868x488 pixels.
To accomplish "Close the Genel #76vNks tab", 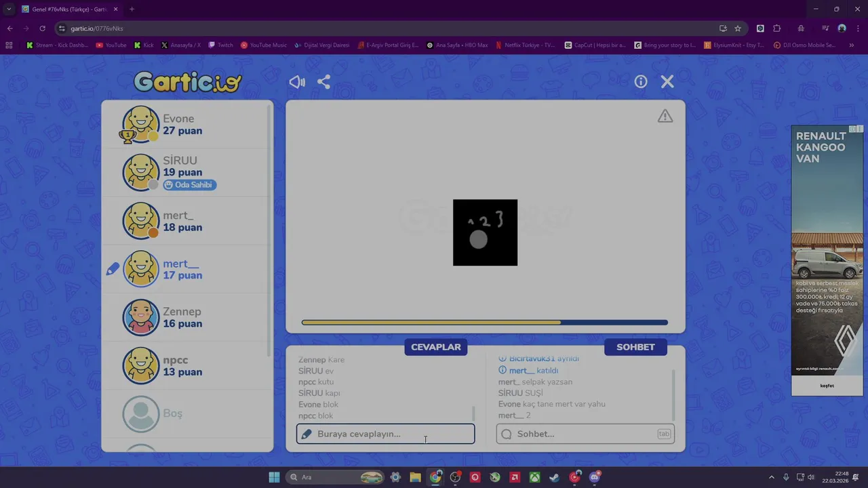I will (x=115, y=9).
